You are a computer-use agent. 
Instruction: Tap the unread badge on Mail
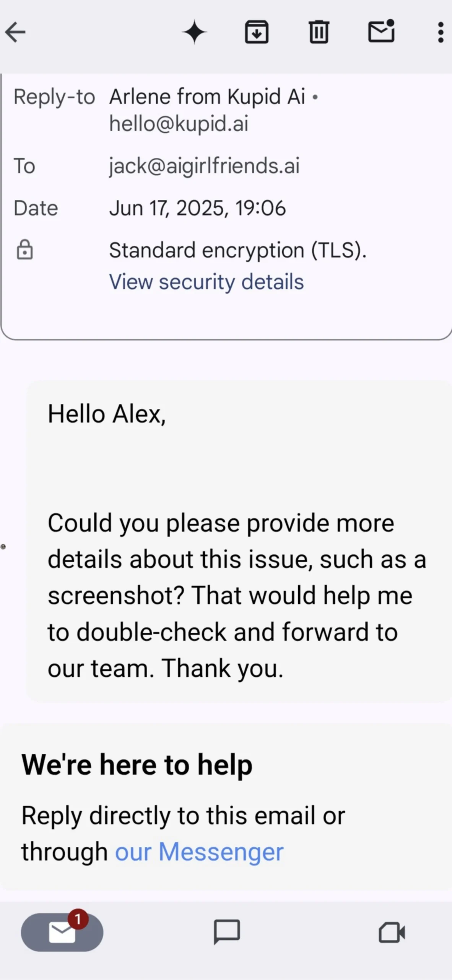[78, 919]
